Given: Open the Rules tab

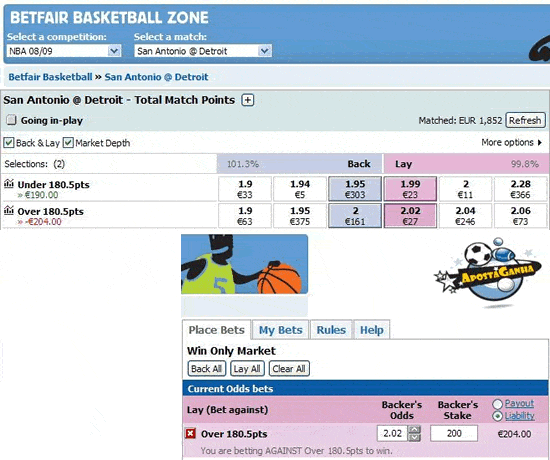Looking at the screenshot, I should (331, 330).
